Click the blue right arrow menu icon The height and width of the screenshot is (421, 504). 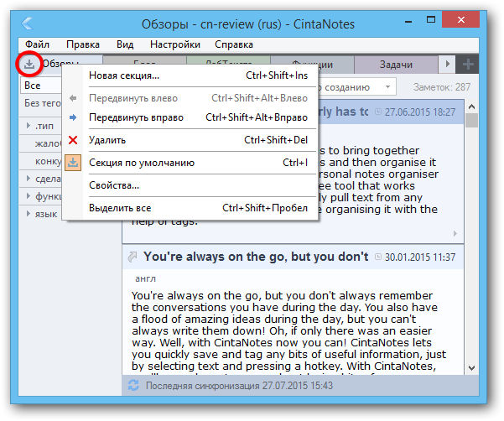73,117
